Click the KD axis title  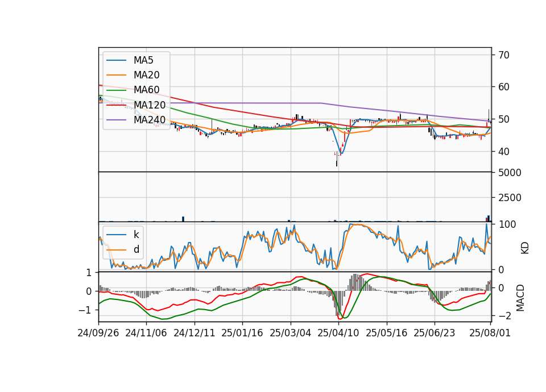click(x=525, y=248)
